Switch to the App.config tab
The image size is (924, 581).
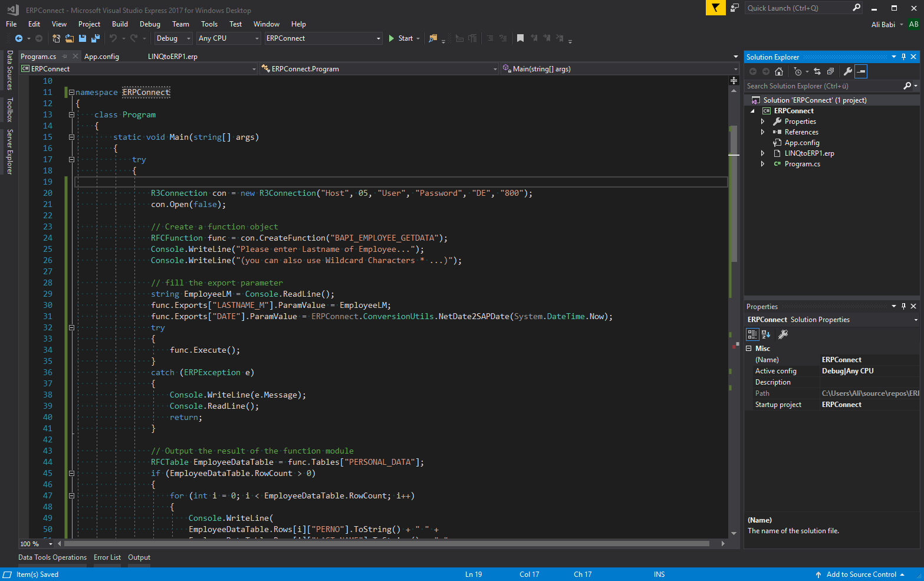coord(101,57)
